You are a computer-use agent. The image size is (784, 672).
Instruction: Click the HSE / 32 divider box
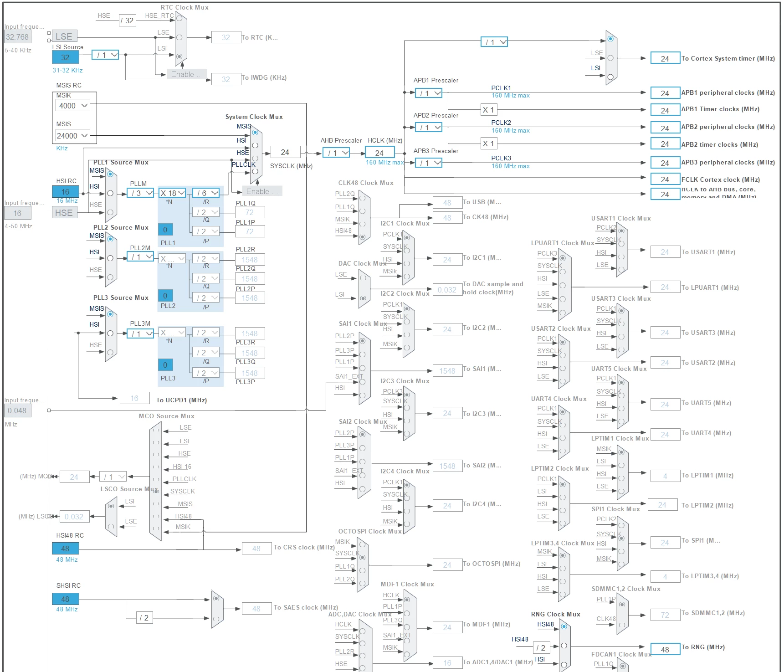point(128,21)
